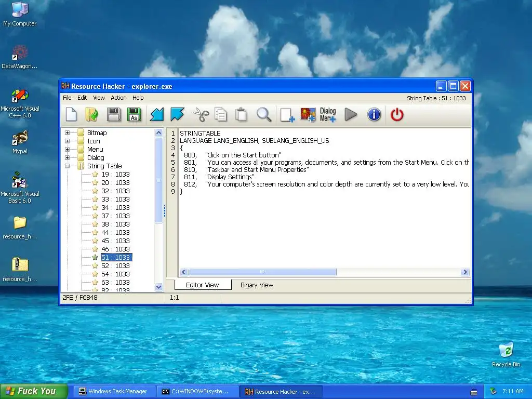Click editor horizontal scrollbar right arrow

coord(465,272)
